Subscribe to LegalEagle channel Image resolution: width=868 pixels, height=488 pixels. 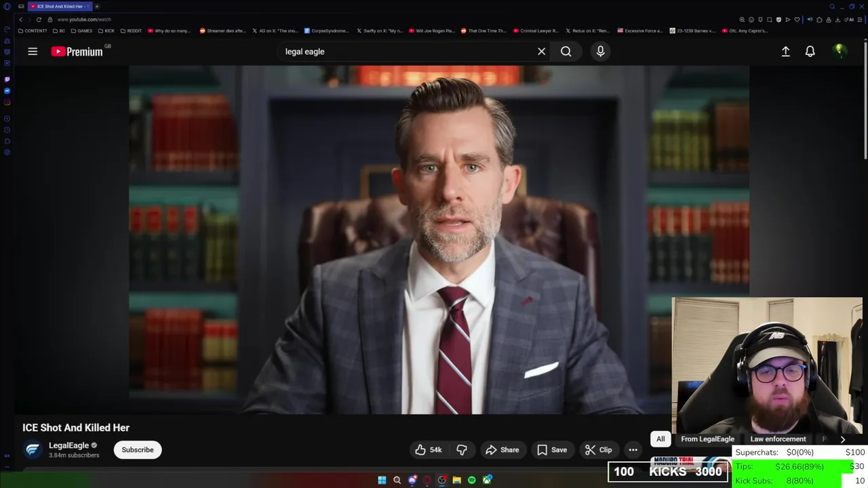pyautogui.click(x=138, y=449)
